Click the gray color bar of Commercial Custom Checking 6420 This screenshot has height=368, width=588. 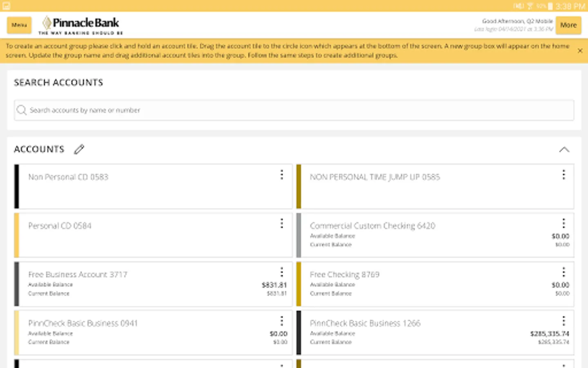click(x=299, y=235)
